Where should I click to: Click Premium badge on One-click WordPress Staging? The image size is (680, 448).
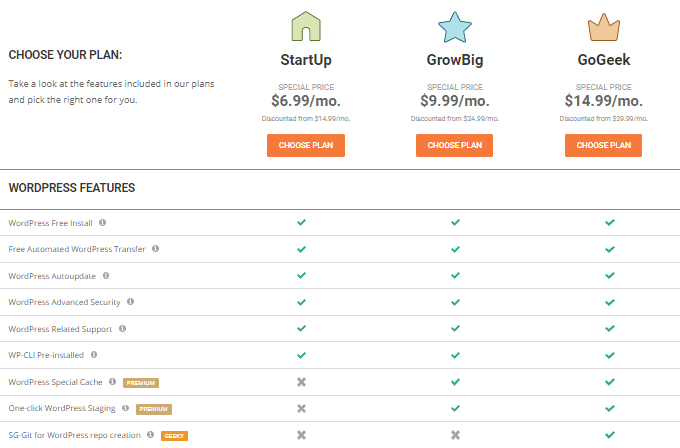coord(153,408)
